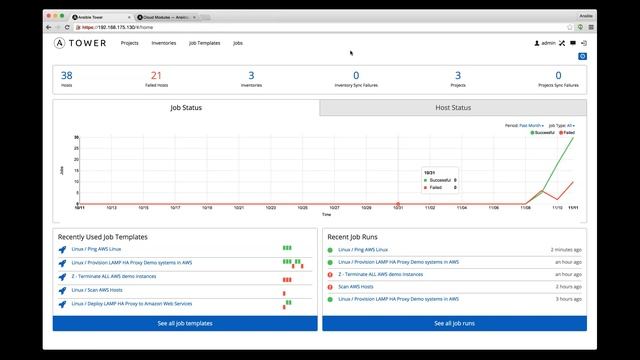Click the Ansible Tower logo
This screenshot has width=640, height=360.
[80, 43]
